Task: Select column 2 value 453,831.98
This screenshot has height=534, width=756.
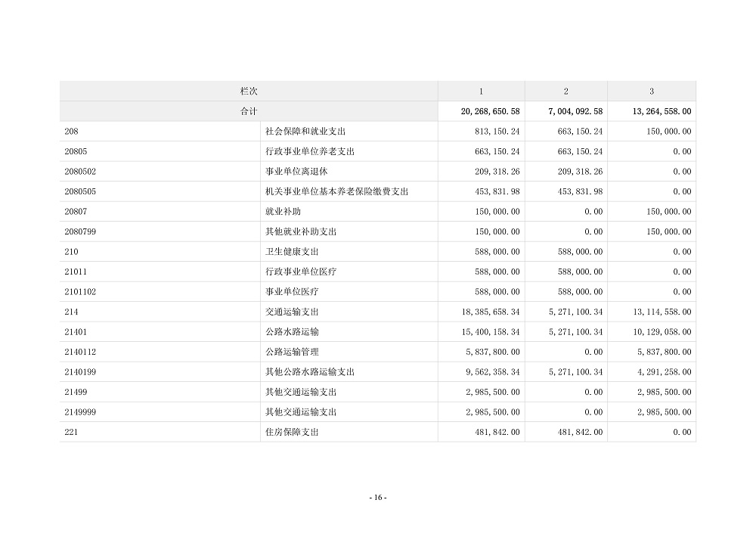Action: coord(580,191)
